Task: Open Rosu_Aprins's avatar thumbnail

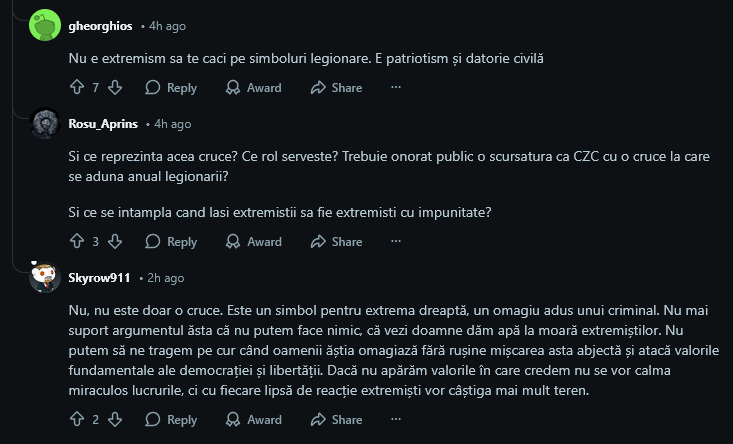Action: 44,124
